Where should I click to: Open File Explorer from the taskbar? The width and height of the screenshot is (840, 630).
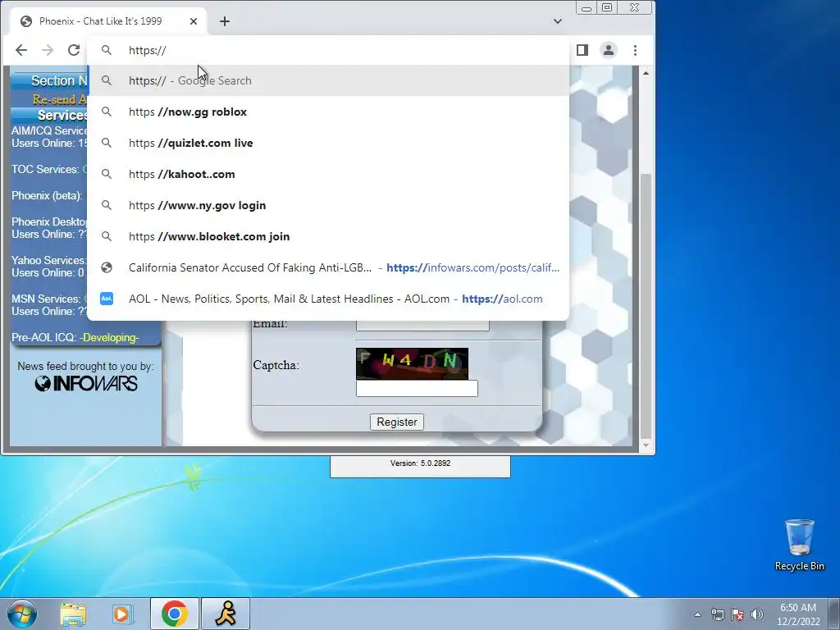[73, 614]
